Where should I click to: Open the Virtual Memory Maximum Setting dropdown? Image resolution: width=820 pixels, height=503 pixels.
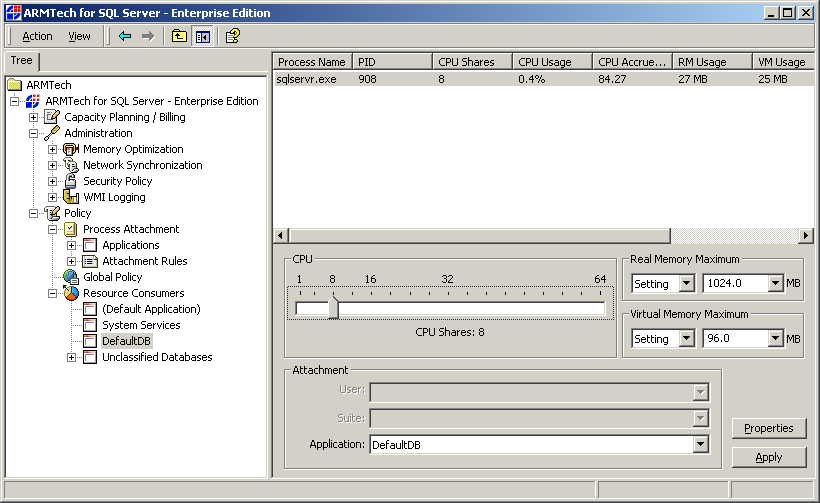tap(686, 339)
